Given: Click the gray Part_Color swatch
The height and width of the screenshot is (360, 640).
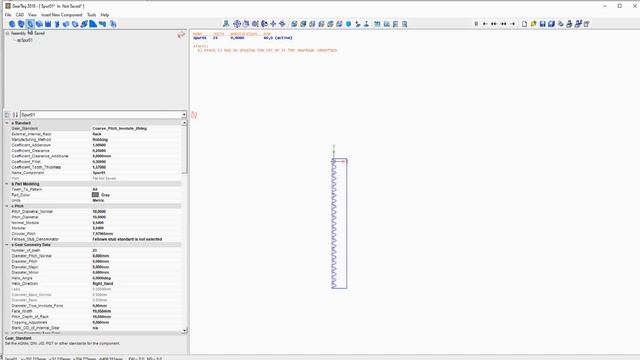Looking at the screenshot, I should coord(96,195).
